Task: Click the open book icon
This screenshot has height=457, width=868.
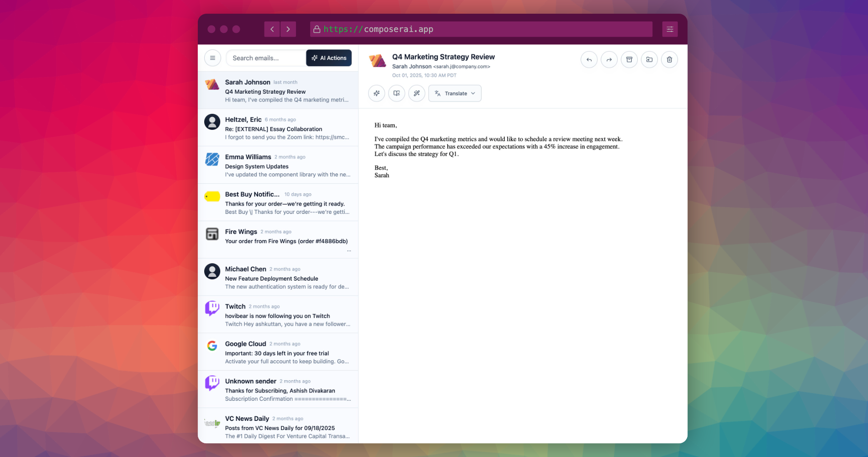Action: point(397,93)
